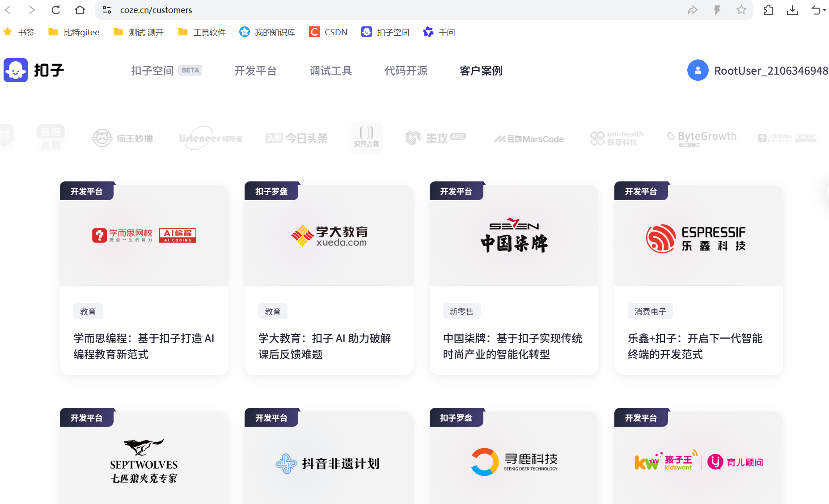Screen dimensions: 829x504
Task: Open article 学而思编程：基于扣子打造 AI 编程教育新范式
Action: (x=144, y=346)
